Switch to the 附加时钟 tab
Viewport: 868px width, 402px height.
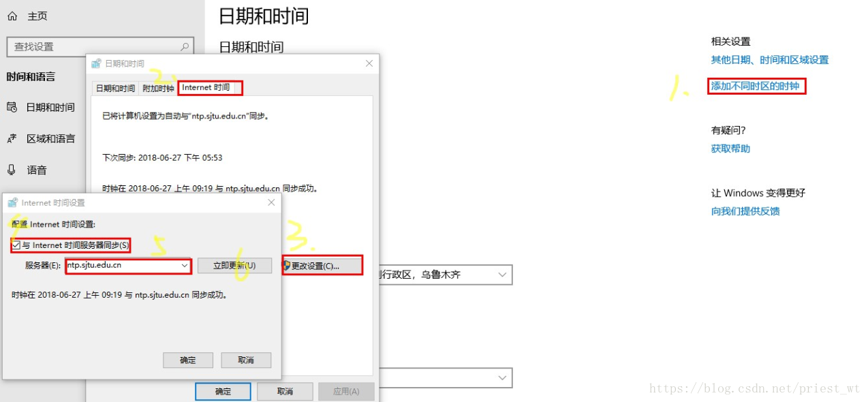[x=158, y=89]
